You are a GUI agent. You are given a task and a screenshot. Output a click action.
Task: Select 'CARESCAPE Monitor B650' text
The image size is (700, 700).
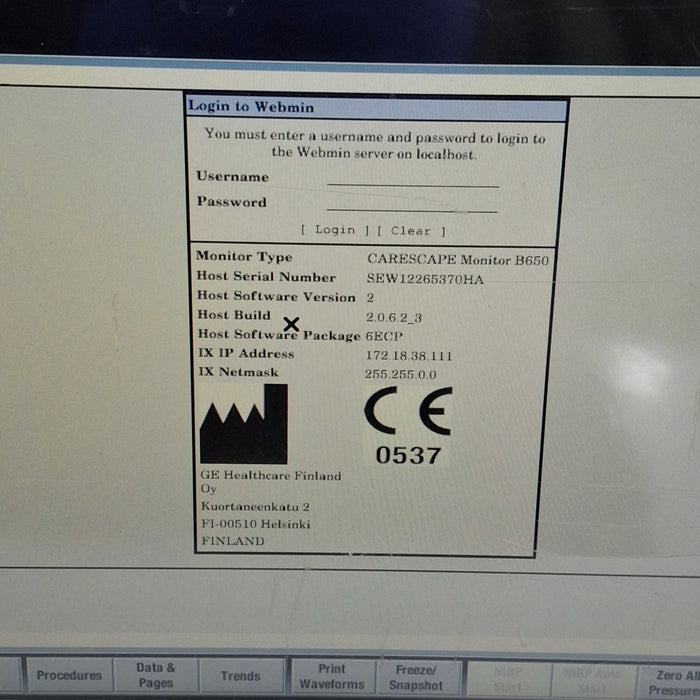(458, 259)
